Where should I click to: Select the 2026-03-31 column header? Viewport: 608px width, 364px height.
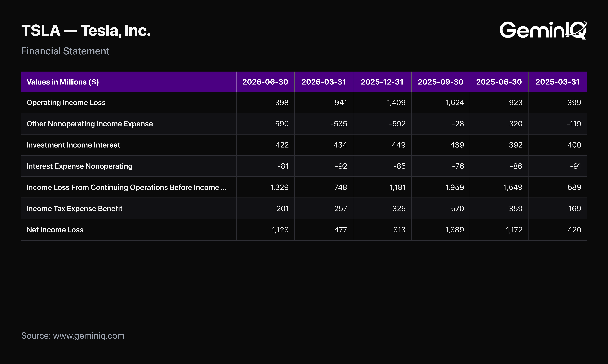324,82
